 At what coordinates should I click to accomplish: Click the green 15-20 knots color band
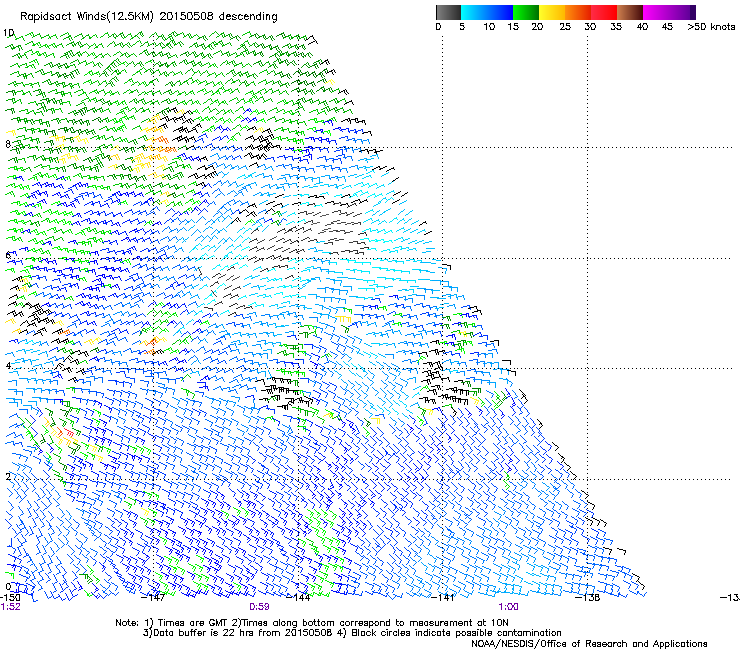click(x=526, y=12)
